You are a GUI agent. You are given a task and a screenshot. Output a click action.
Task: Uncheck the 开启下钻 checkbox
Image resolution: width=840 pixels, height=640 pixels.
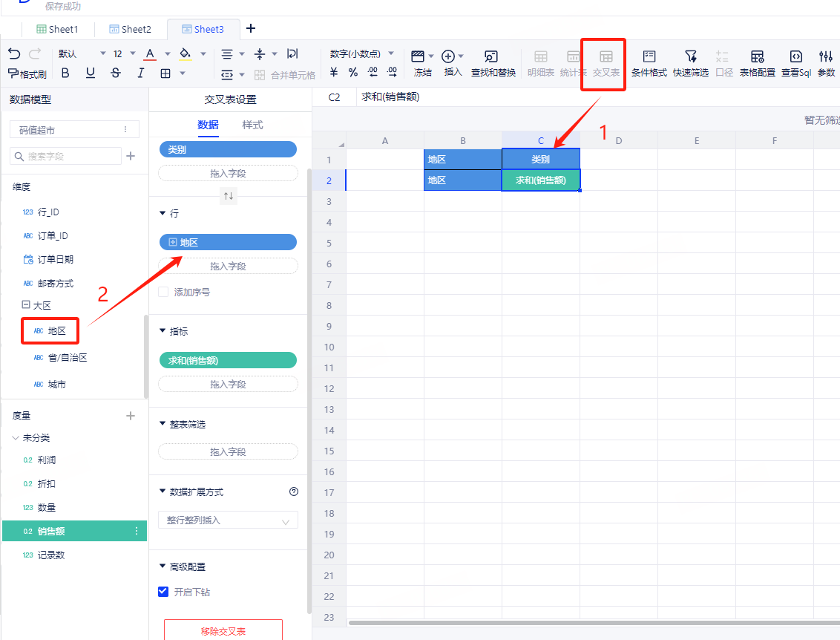pos(163,592)
